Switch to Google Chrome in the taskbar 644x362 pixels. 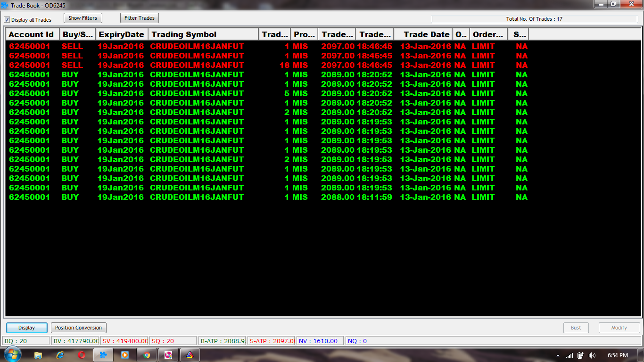(147, 355)
